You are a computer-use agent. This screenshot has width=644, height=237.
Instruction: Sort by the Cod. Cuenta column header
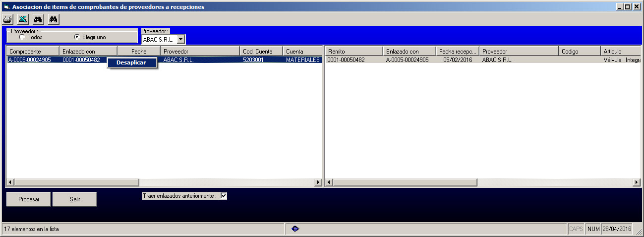pyautogui.click(x=261, y=52)
